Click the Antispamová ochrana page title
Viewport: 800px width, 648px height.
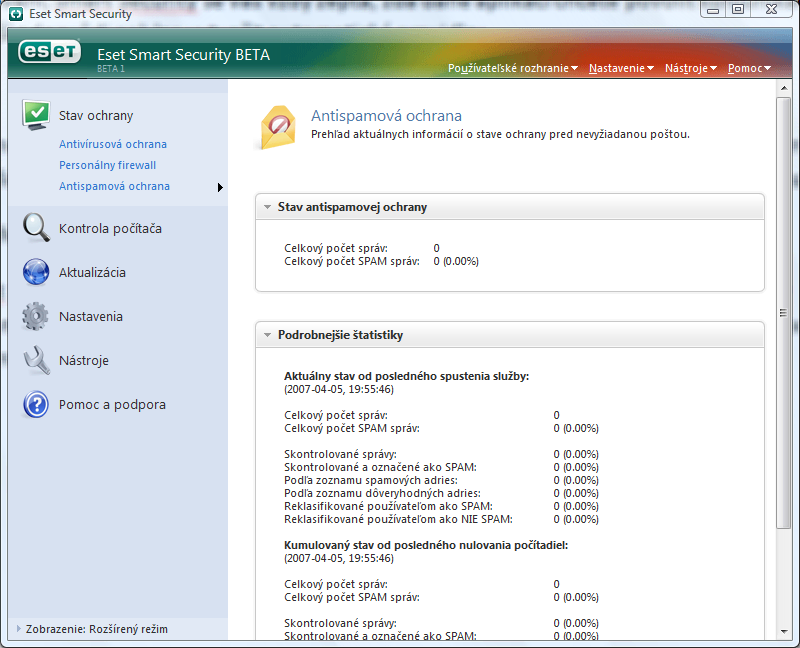[386, 116]
